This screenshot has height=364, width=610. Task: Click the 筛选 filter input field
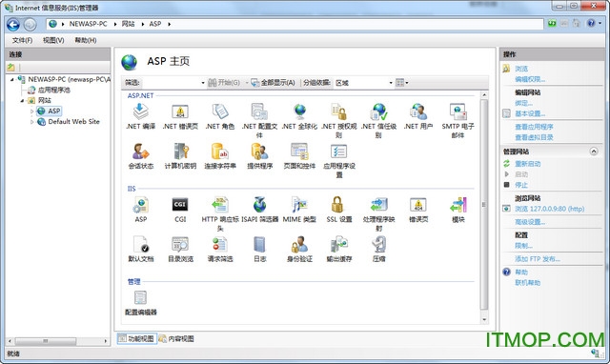[x=173, y=83]
